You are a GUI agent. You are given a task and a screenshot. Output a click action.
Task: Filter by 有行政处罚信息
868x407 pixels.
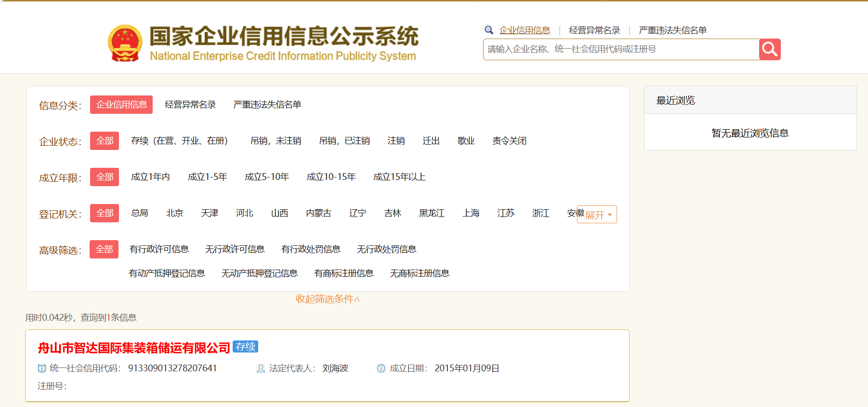[311, 249]
